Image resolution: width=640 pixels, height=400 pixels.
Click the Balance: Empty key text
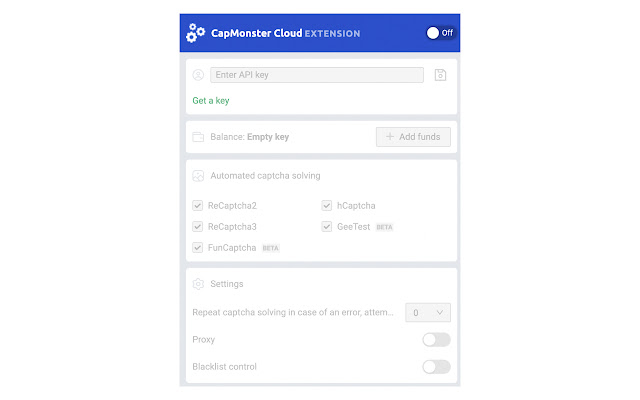249,137
